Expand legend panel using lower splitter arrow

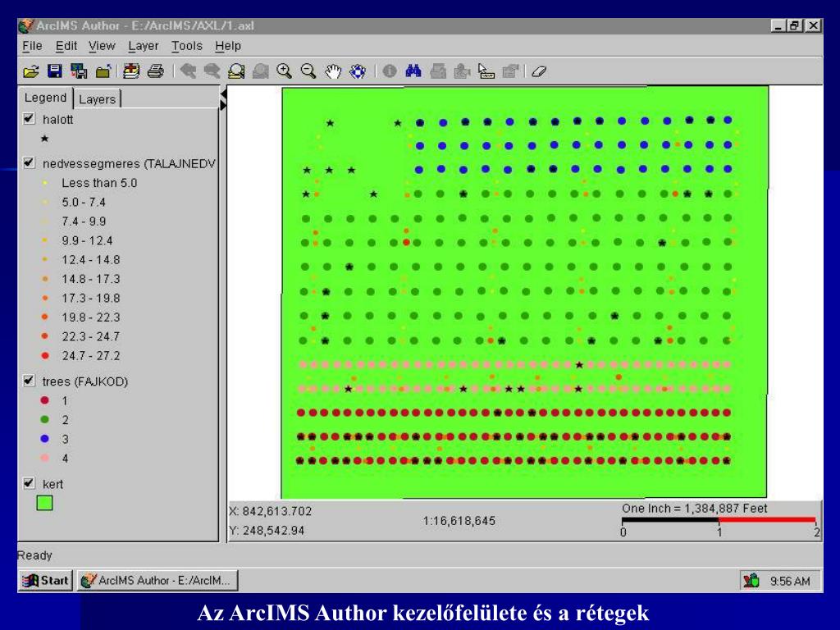(x=223, y=106)
